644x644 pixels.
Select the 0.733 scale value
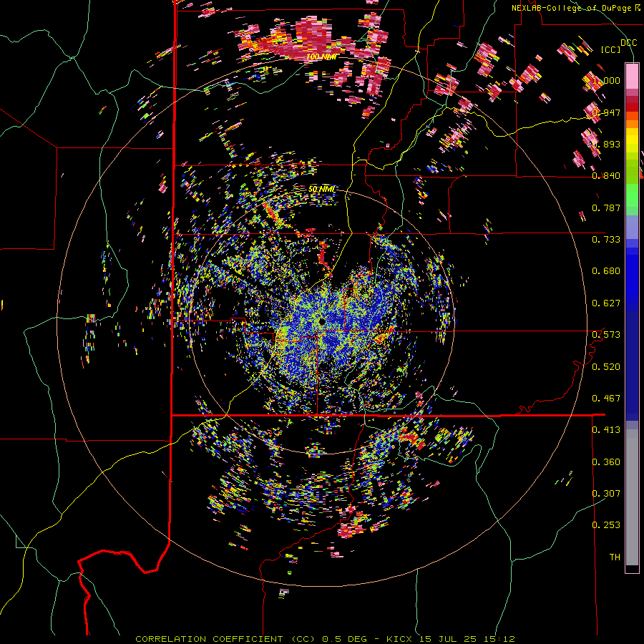pyautogui.click(x=606, y=240)
